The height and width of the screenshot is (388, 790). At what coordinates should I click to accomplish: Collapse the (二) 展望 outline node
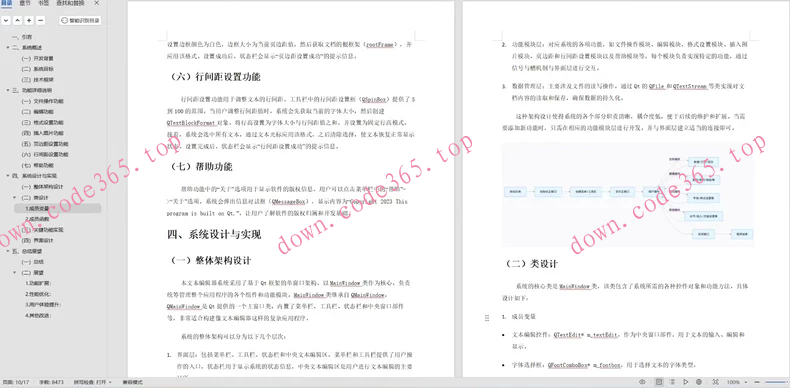pyautogui.click(x=15, y=272)
